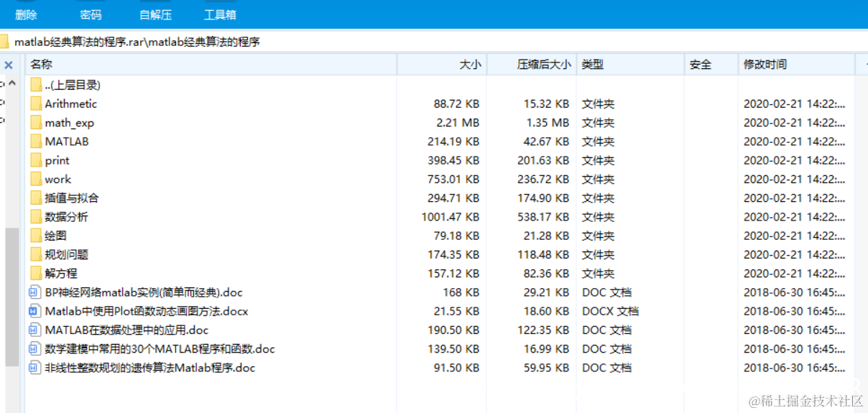Click the folder icon of ..(上层目录)
868x413 pixels.
[x=36, y=85]
